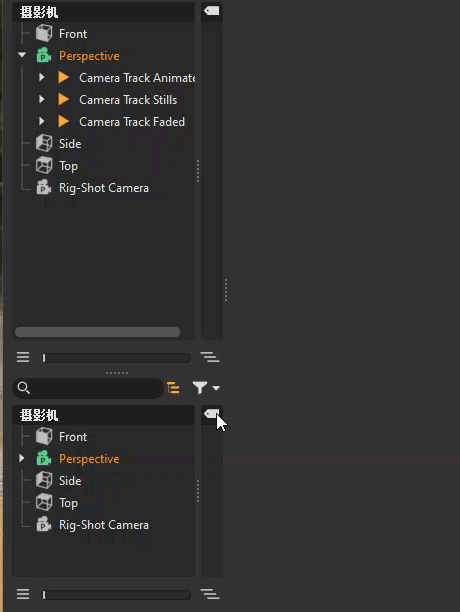The image size is (460, 612).
Task: Click the indented lines icon below the lower list
Action: (x=210, y=594)
